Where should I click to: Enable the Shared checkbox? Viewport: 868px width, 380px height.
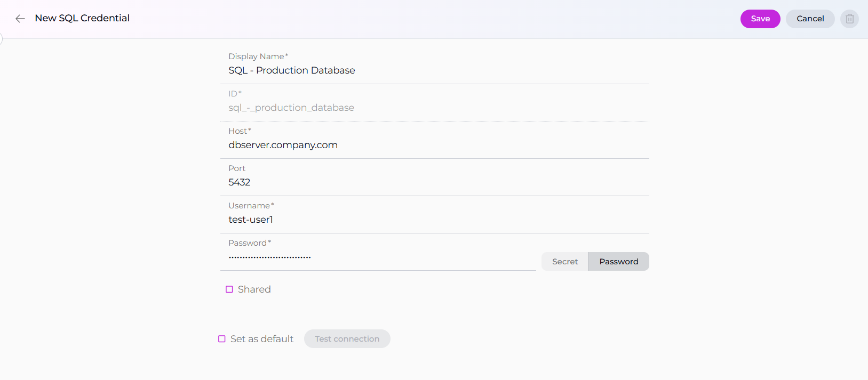(x=229, y=289)
